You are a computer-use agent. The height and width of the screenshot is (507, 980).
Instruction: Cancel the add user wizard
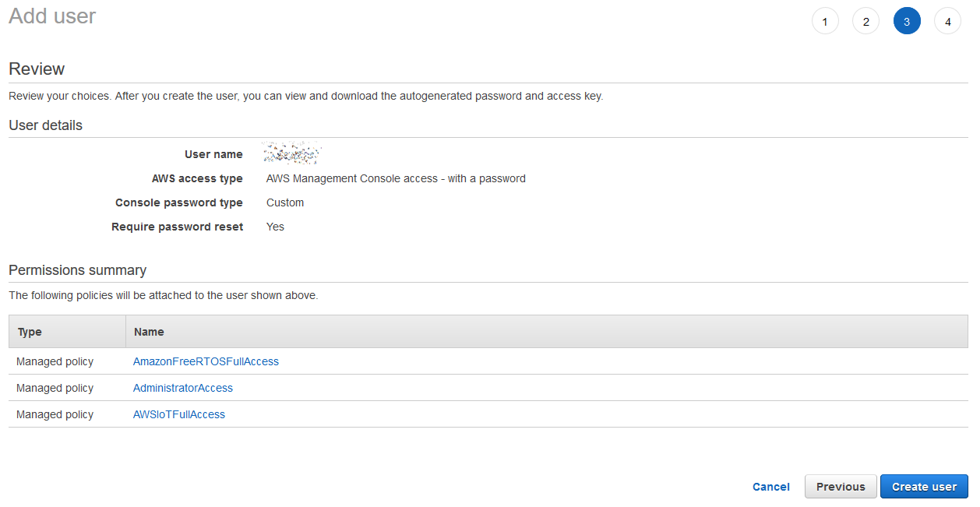pyautogui.click(x=770, y=487)
